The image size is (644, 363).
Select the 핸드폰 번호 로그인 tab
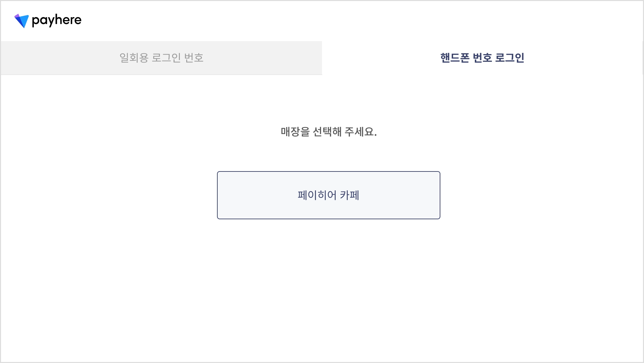click(482, 58)
